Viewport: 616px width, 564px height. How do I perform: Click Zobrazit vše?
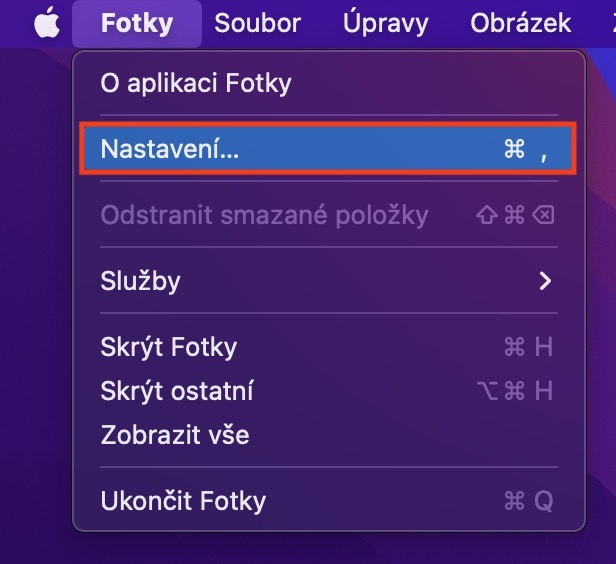click(x=175, y=435)
